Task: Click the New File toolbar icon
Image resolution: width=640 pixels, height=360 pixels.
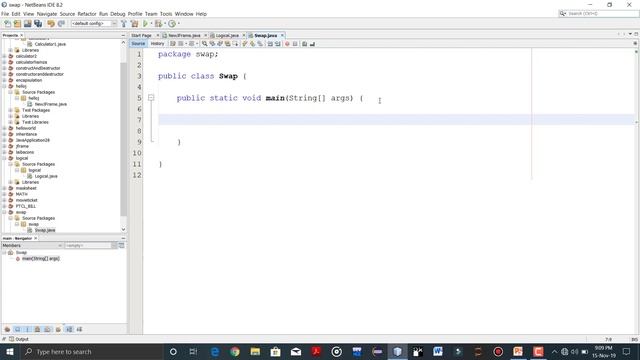Action: click(7, 24)
